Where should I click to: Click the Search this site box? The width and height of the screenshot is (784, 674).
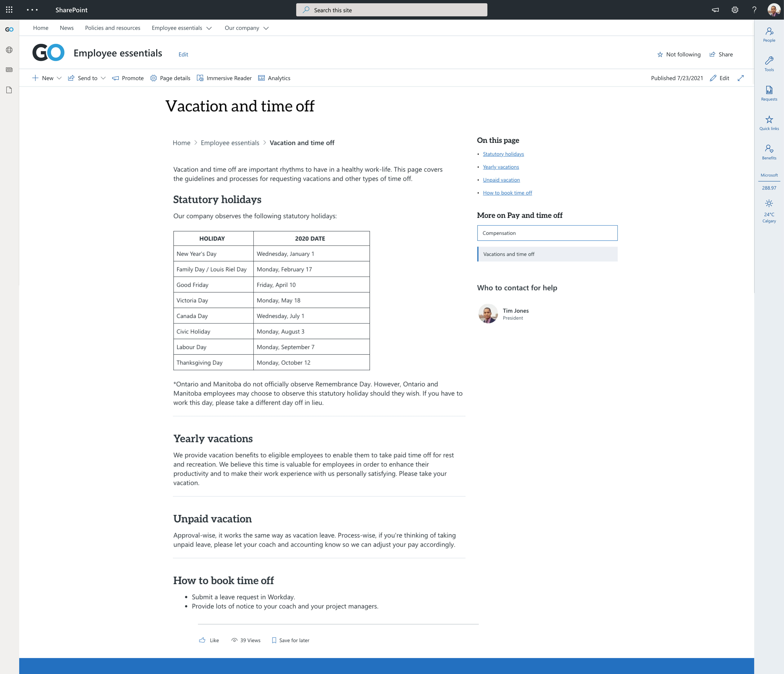coord(392,10)
